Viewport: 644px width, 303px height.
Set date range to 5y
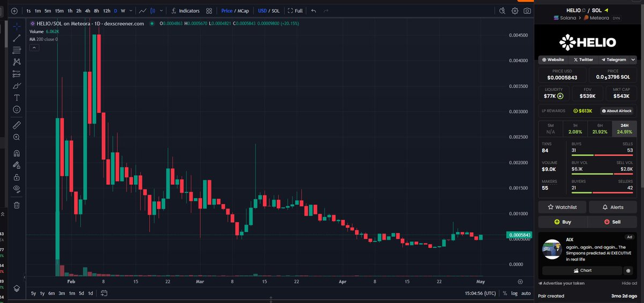pyautogui.click(x=33, y=293)
